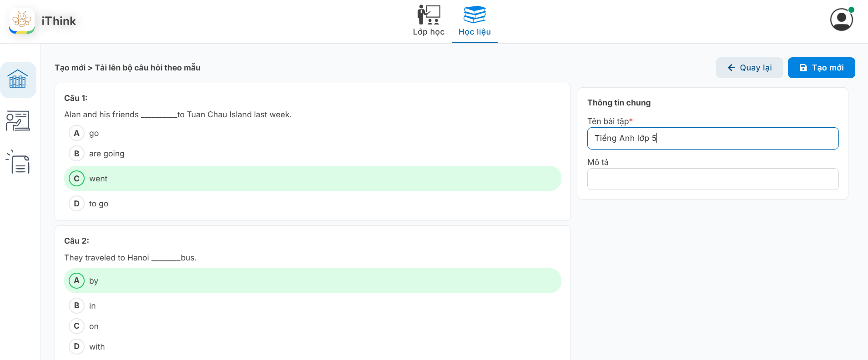Click the iThink bee logo

tap(22, 21)
